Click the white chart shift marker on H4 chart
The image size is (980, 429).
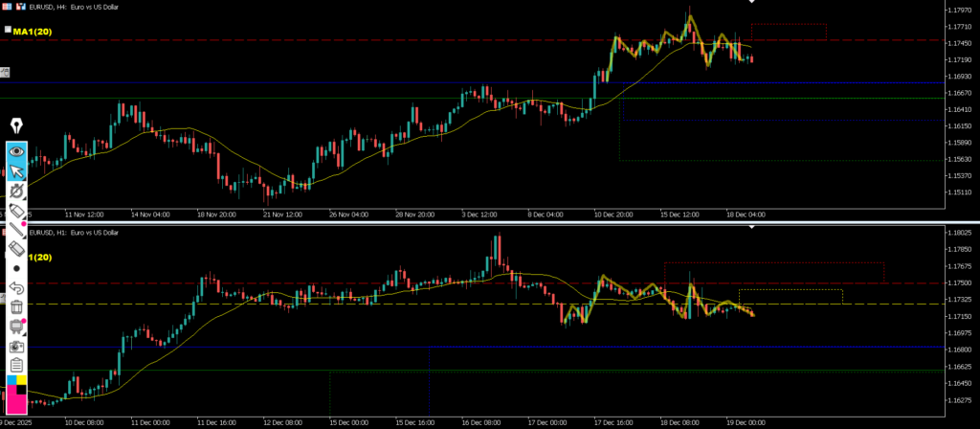tap(751, 2)
